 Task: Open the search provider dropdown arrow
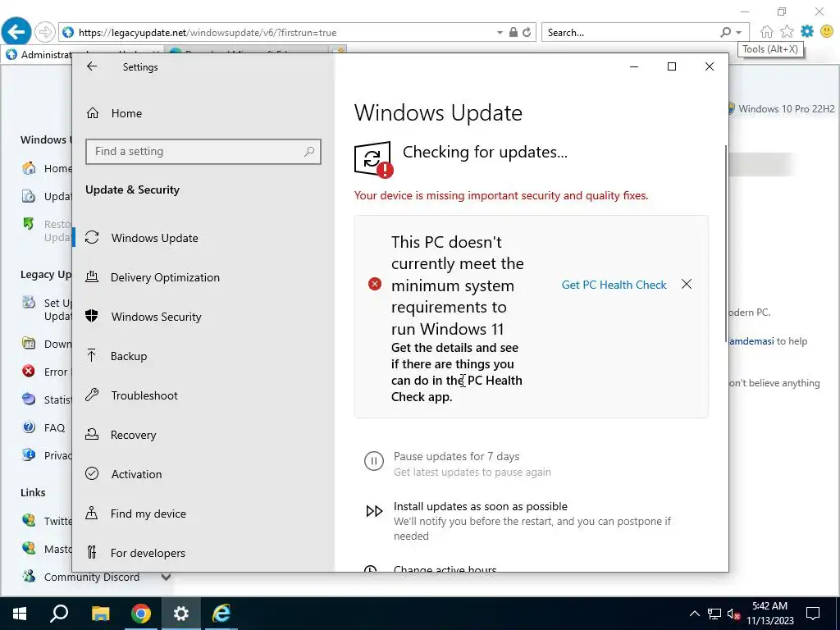coord(739,33)
